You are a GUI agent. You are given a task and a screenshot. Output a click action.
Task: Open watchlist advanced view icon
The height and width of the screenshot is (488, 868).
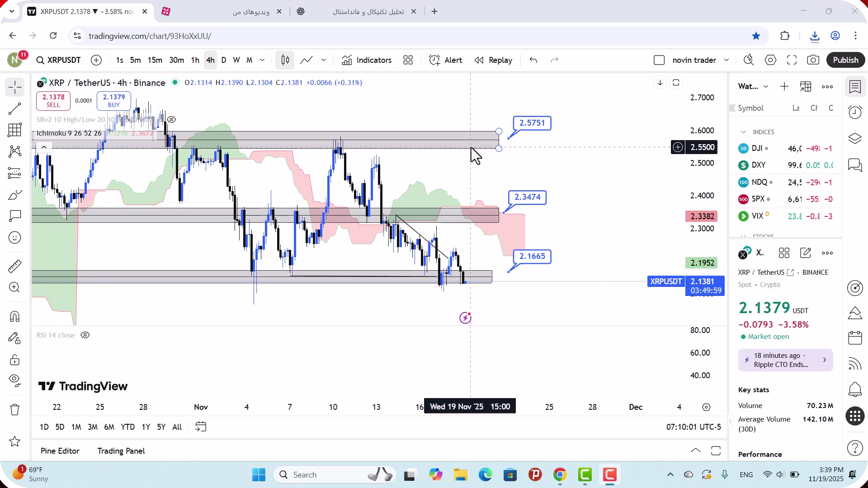pyautogui.click(x=806, y=86)
